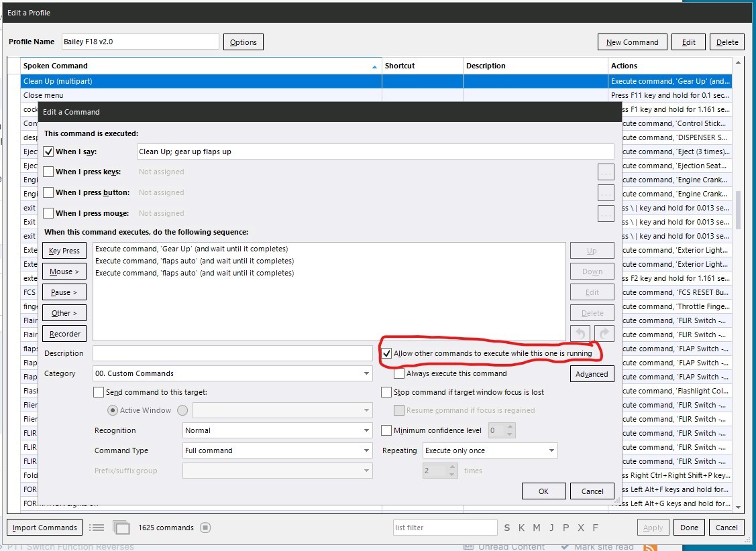Sort by Description column header

[x=535, y=66]
